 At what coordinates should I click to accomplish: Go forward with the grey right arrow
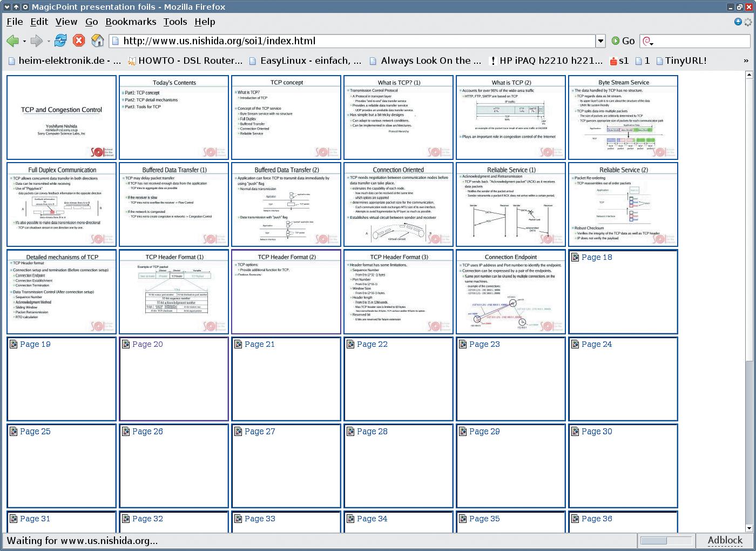[x=37, y=41]
